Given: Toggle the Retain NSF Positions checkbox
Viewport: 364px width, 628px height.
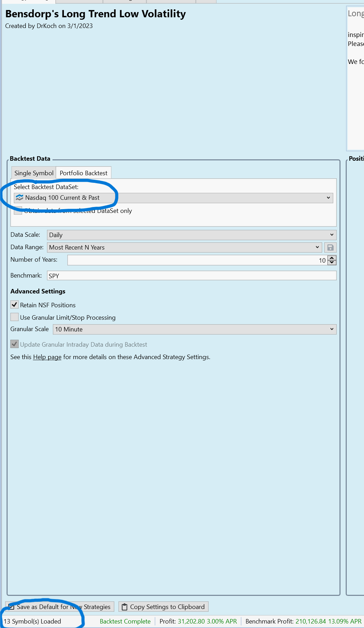Looking at the screenshot, I should [x=15, y=305].
